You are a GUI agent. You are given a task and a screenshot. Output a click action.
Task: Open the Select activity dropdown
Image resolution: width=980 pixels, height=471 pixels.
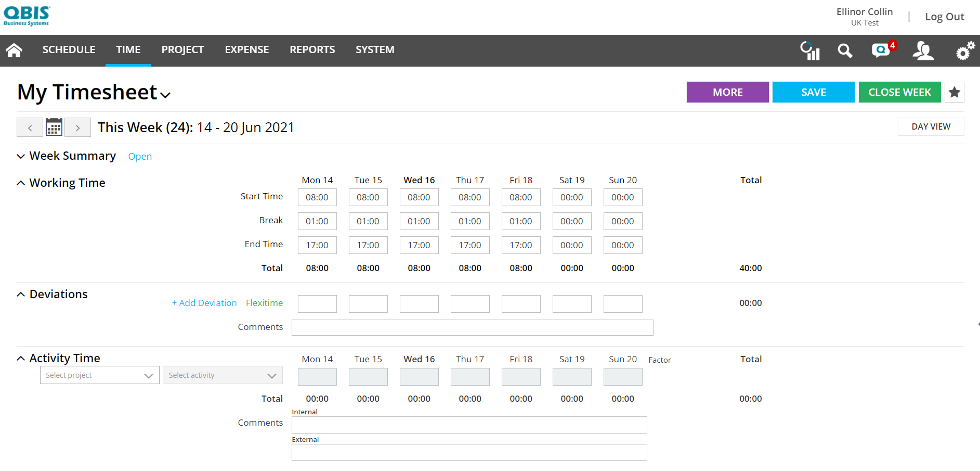click(223, 375)
